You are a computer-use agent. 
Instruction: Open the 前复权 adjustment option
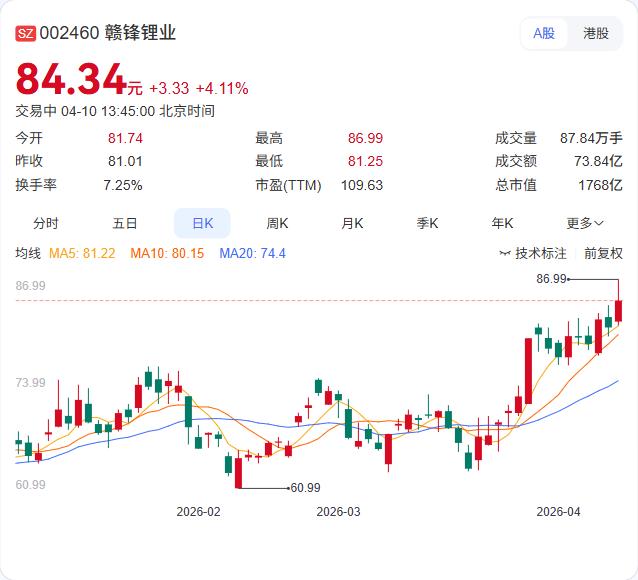(603, 253)
